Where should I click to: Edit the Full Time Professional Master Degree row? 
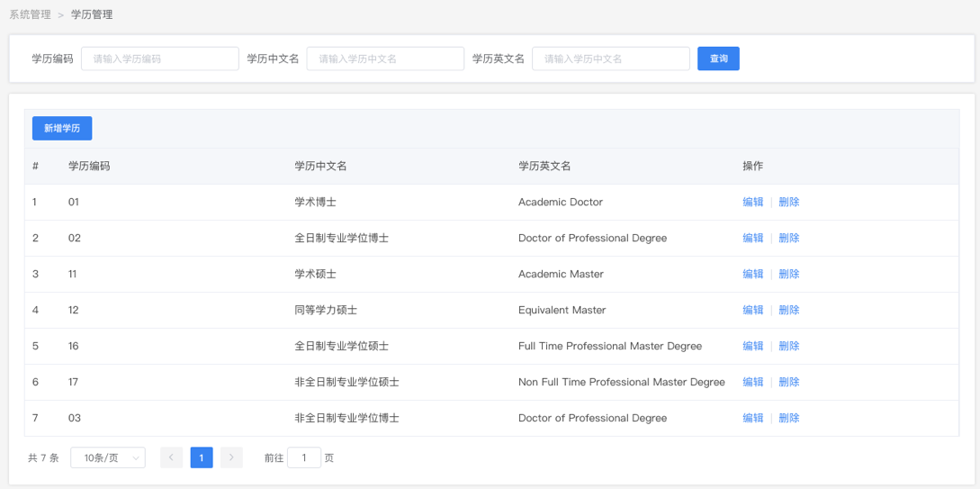click(x=752, y=346)
